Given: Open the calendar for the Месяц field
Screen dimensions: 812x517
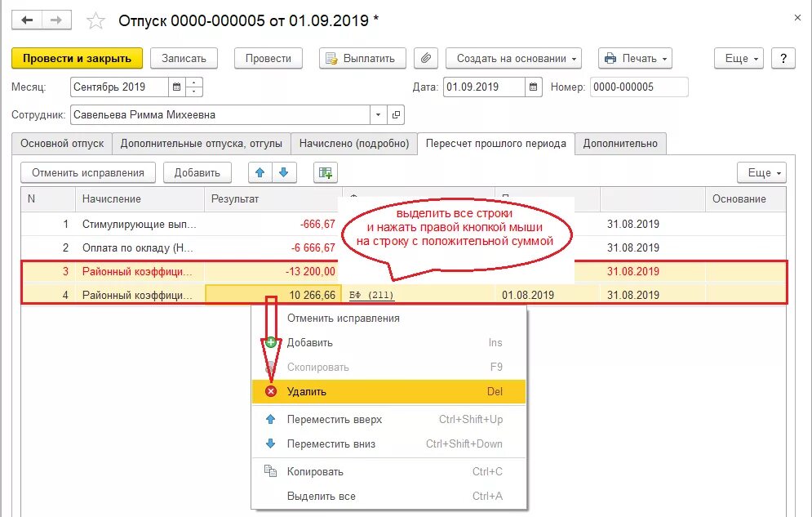Looking at the screenshot, I should click(x=176, y=87).
